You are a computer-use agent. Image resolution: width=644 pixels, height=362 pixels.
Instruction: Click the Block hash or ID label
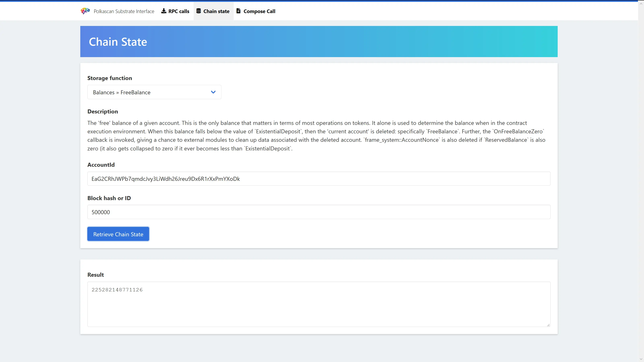[109, 198]
